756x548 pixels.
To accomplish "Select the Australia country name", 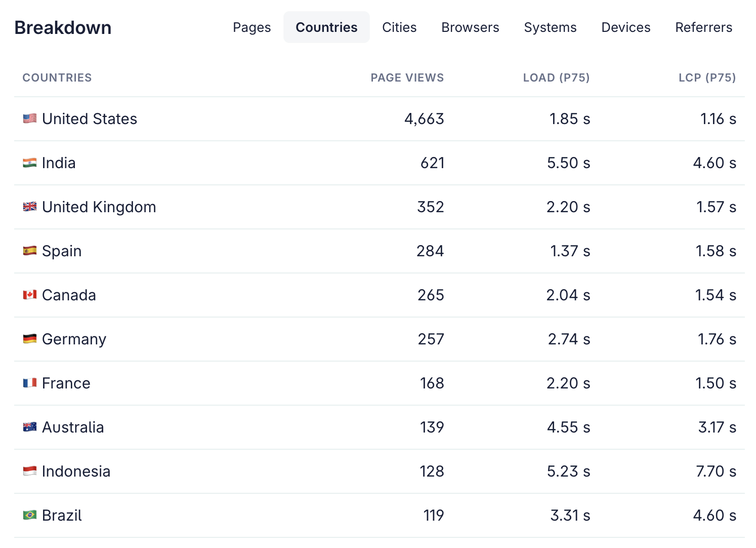I will (x=73, y=427).
